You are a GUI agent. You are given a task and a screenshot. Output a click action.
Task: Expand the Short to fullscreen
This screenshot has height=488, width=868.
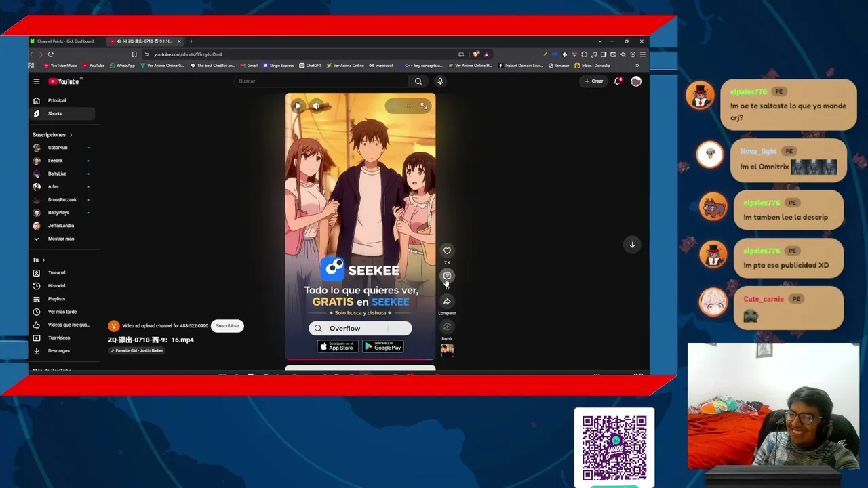tap(424, 106)
